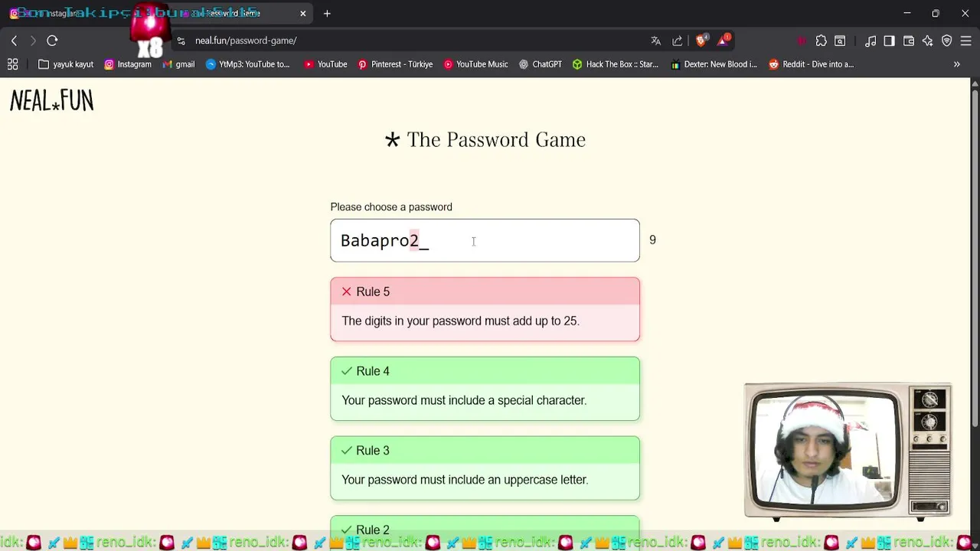This screenshot has width=980, height=551.
Task: Open the tab search icon in toolbar
Action: click(x=840, y=41)
